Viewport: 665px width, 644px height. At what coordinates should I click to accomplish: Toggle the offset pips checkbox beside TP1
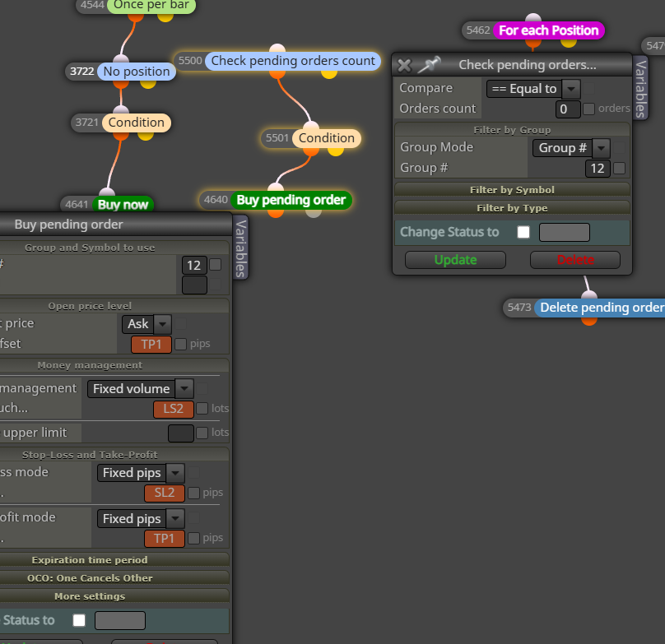181,344
